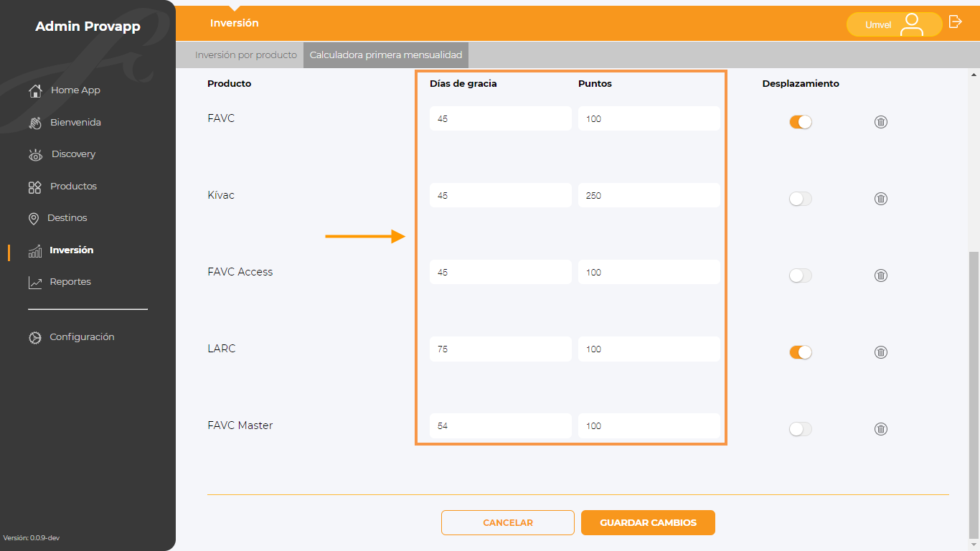Select Inversión in the sidebar

(72, 250)
